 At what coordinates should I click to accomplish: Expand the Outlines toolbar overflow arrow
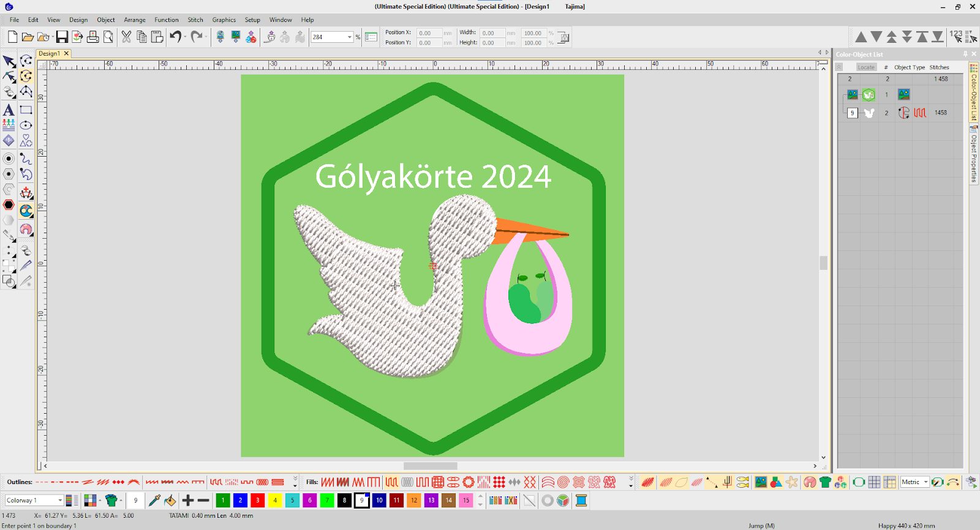[295, 482]
